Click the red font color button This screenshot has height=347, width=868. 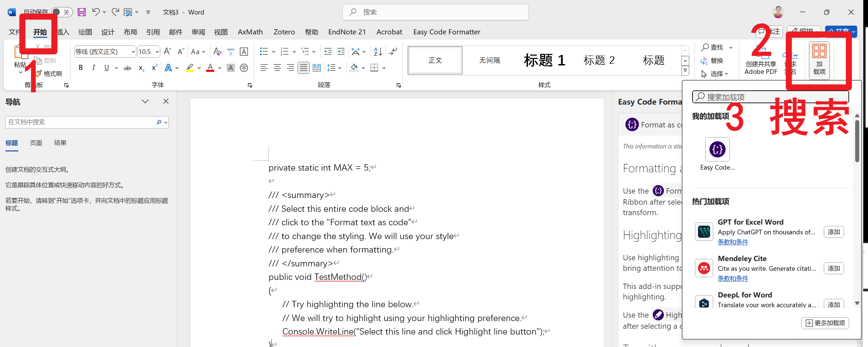210,68
